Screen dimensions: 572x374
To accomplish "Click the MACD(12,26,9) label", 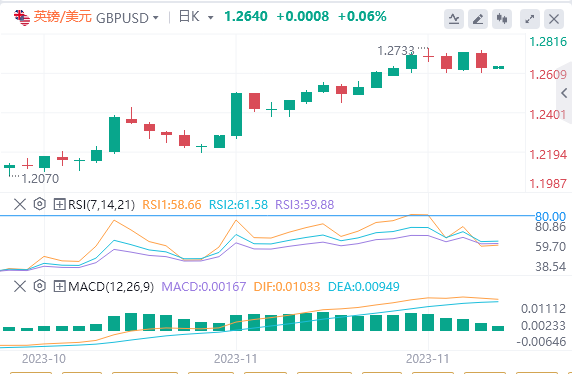I will coord(111,287).
